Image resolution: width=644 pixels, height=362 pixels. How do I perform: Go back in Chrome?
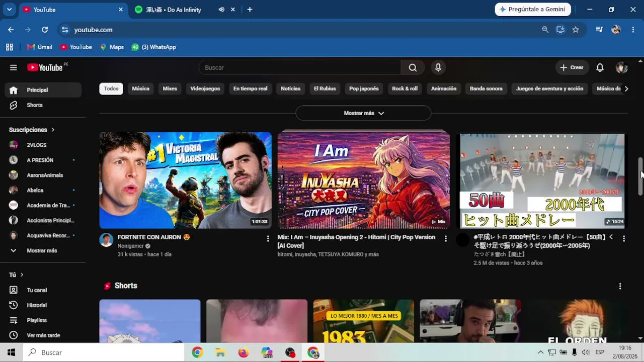[x=11, y=30]
